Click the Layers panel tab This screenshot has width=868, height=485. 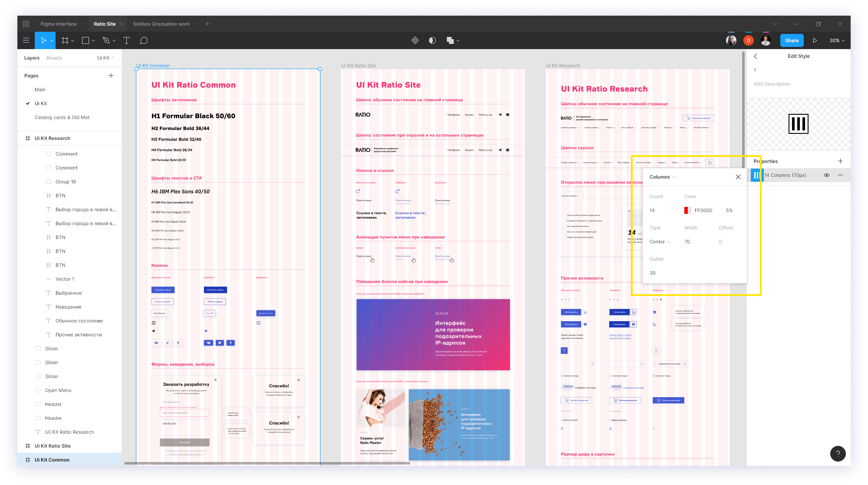pos(31,58)
